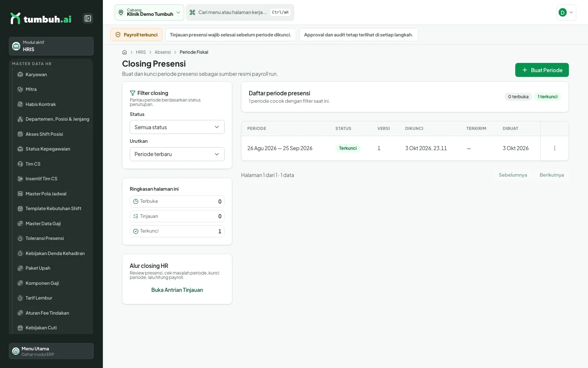Image resolution: width=588 pixels, height=368 pixels.
Task: Go to Sebelumnya page
Action: click(x=513, y=175)
